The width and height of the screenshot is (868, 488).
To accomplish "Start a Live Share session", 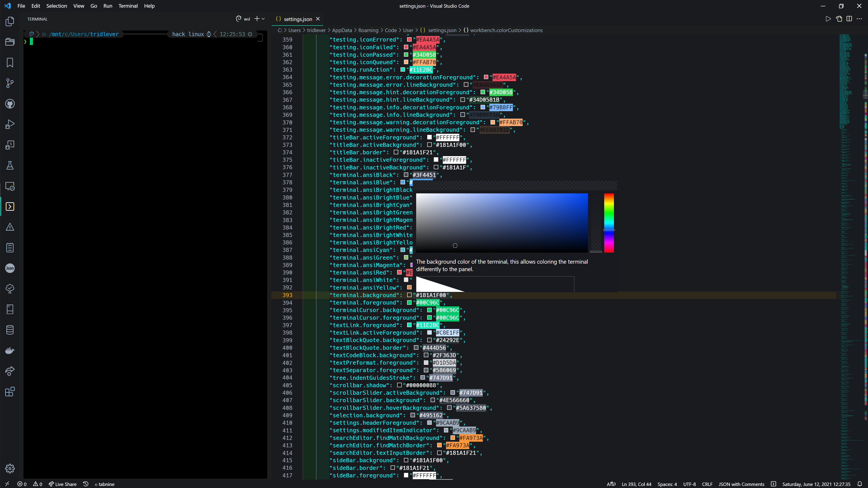I will pos(63,484).
